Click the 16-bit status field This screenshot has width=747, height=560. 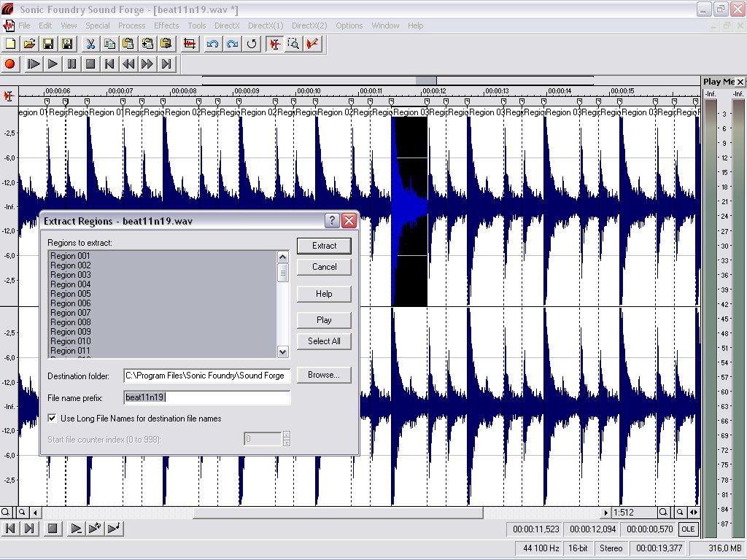click(578, 548)
